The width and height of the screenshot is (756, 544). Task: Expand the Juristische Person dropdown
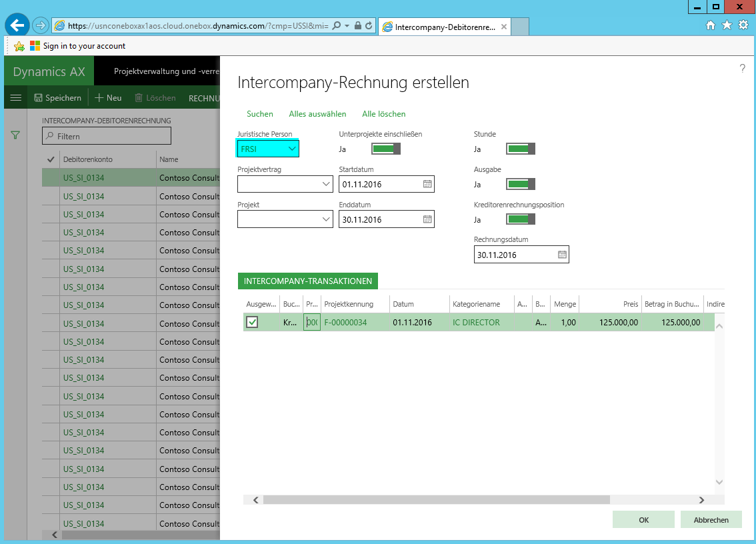click(x=291, y=149)
